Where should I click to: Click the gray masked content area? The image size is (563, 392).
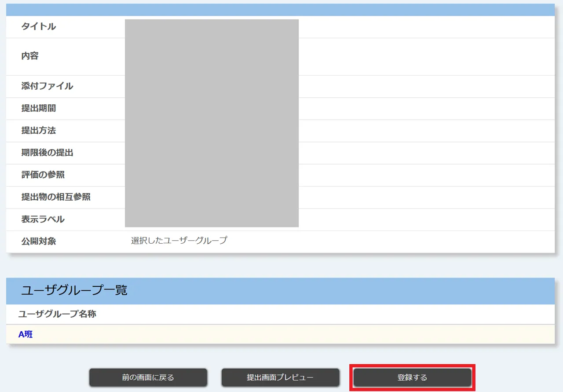tap(212, 123)
